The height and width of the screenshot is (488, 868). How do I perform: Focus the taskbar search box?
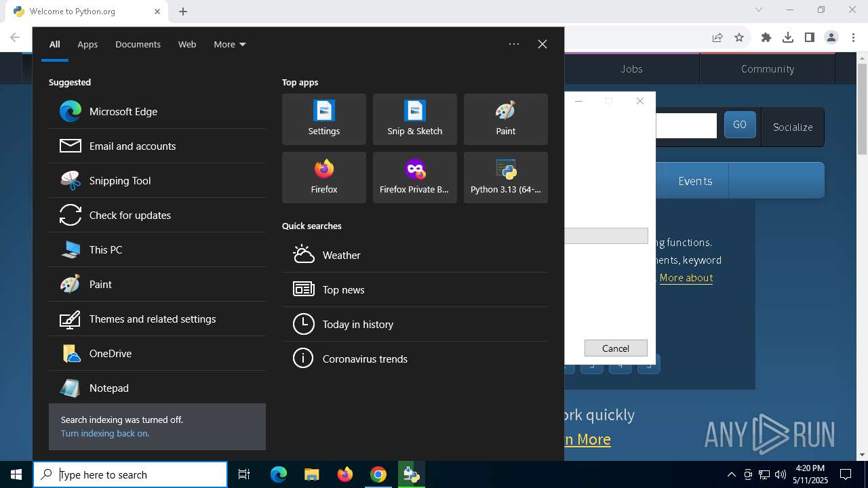coord(130,474)
